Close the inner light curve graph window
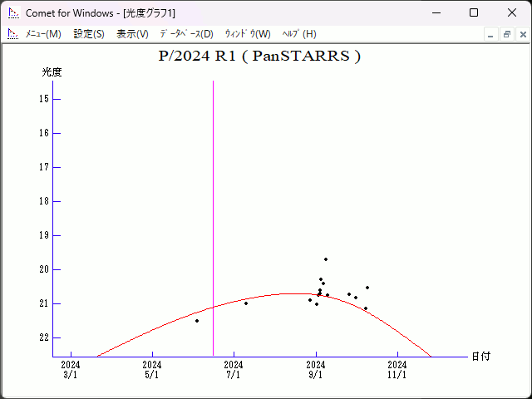Image resolution: width=532 pixels, height=399 pixels. tap(521, 34)
